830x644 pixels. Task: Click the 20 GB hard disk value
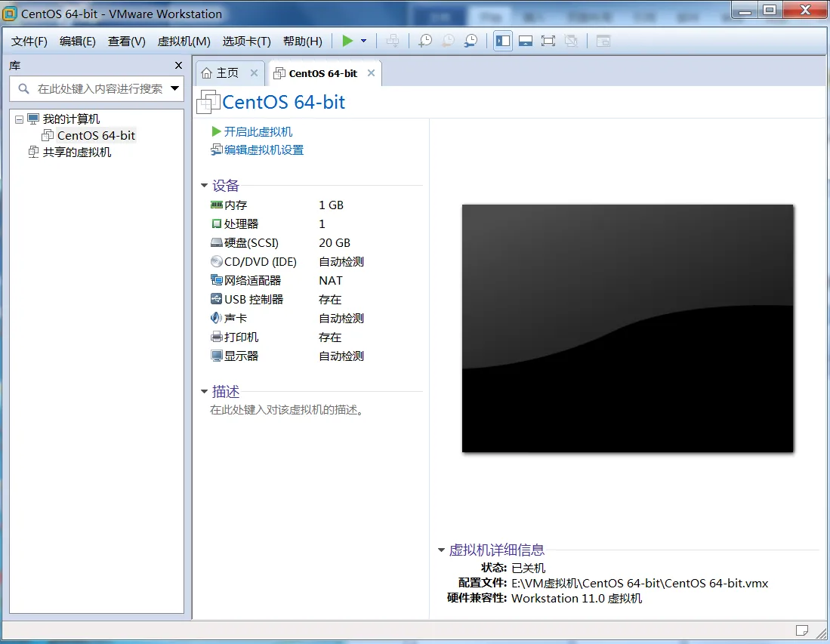[335, 243]
